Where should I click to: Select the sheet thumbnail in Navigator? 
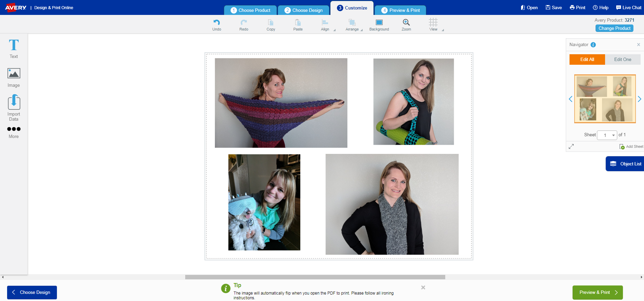coord(605,99)
